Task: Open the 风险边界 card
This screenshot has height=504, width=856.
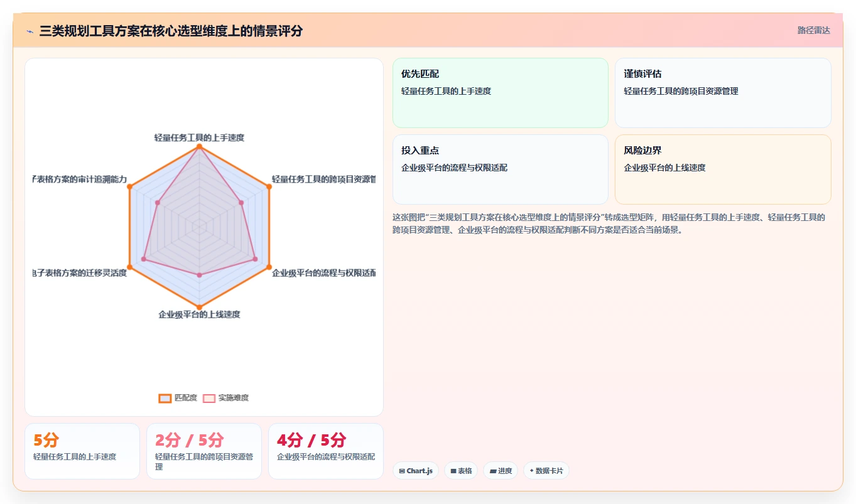Action: pos(723,169)
